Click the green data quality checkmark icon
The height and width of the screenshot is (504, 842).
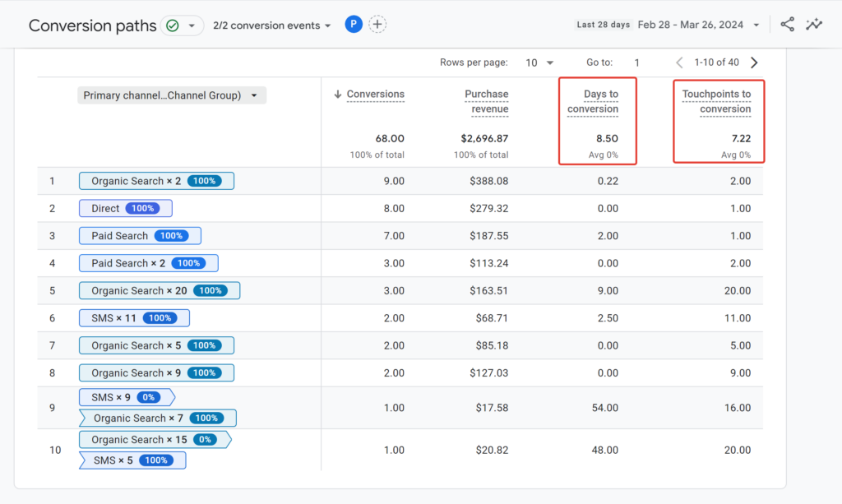[173, 25]
